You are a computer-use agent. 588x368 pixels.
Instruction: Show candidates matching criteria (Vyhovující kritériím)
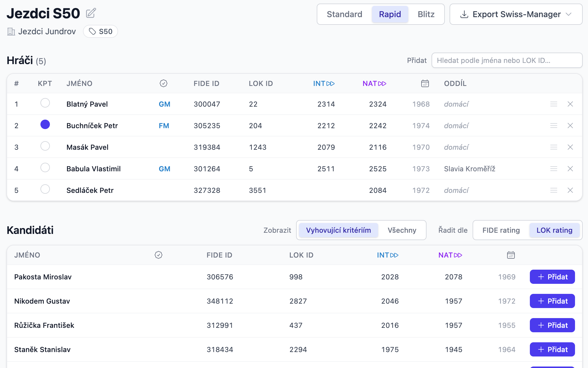click(x=339, y=230)
